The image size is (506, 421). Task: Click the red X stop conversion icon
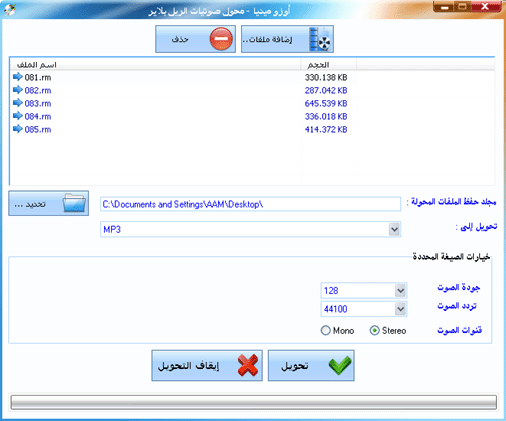(x=248, y=365)
